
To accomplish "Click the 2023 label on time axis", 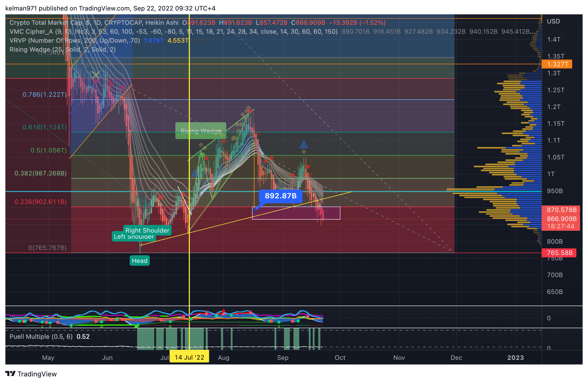I will [x=515, y=358].
